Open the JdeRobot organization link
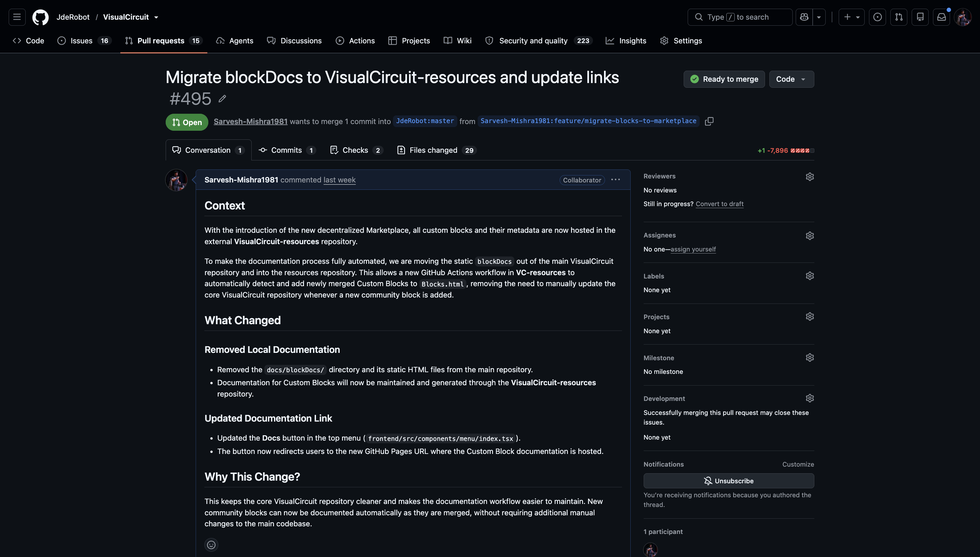 click(x=73, y=17)
